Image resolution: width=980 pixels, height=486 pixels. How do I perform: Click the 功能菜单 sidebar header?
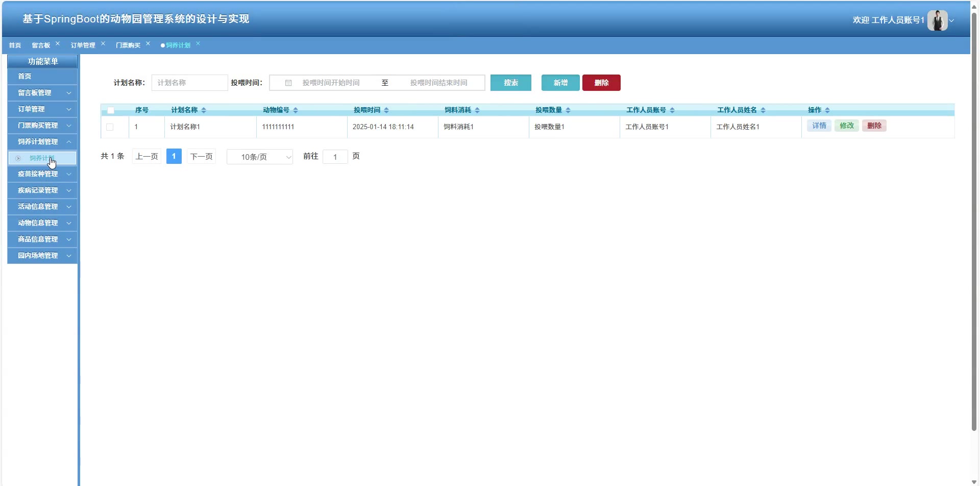tap(42, 61)
